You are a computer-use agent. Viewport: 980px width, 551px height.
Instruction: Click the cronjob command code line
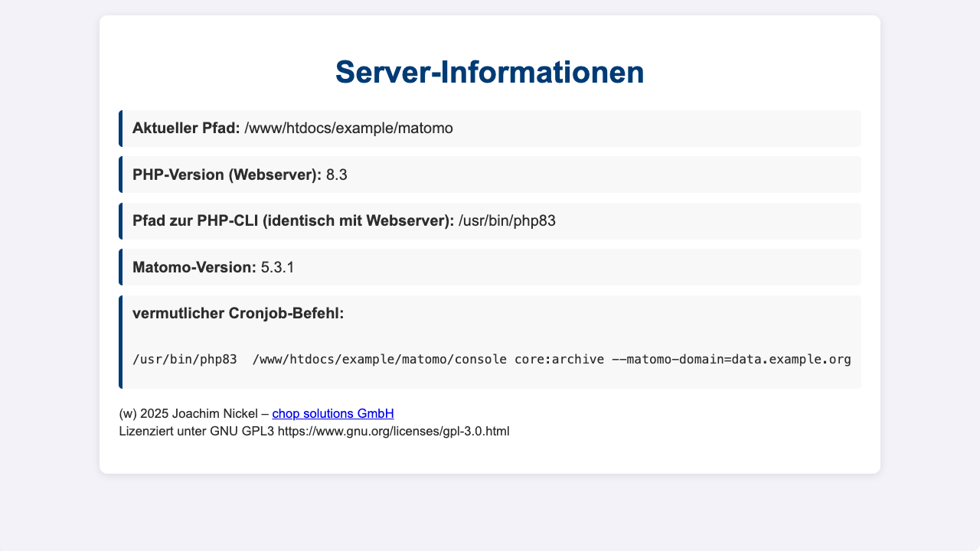coord(492,360)
